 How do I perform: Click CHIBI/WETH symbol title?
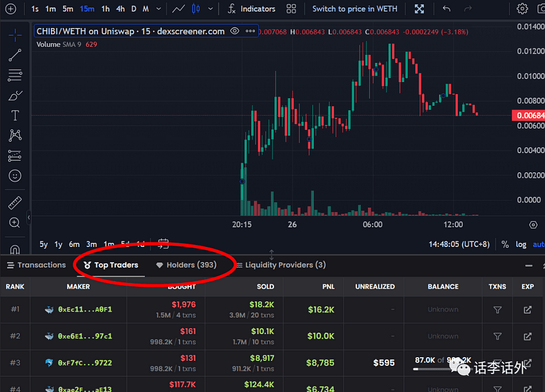130,31
